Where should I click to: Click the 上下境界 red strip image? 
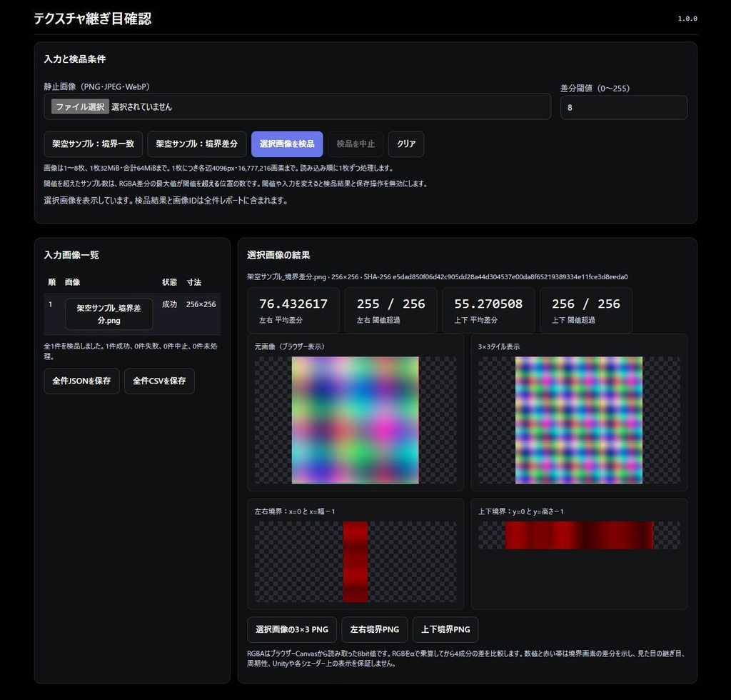[579, 535]
